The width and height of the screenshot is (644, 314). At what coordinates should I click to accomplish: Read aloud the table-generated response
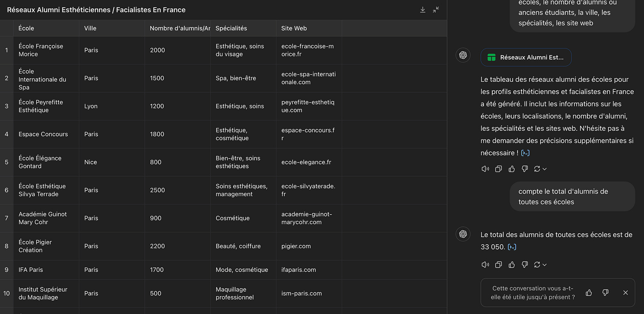(485, 169)
